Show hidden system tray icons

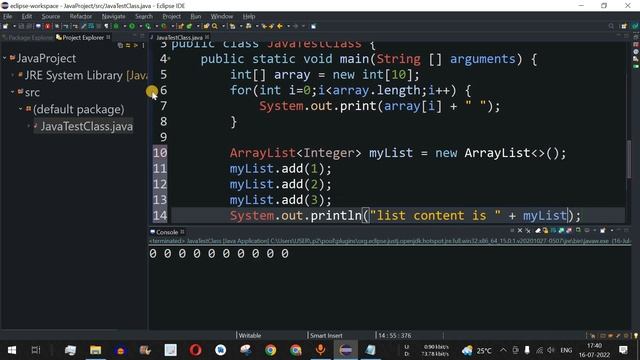503,350
